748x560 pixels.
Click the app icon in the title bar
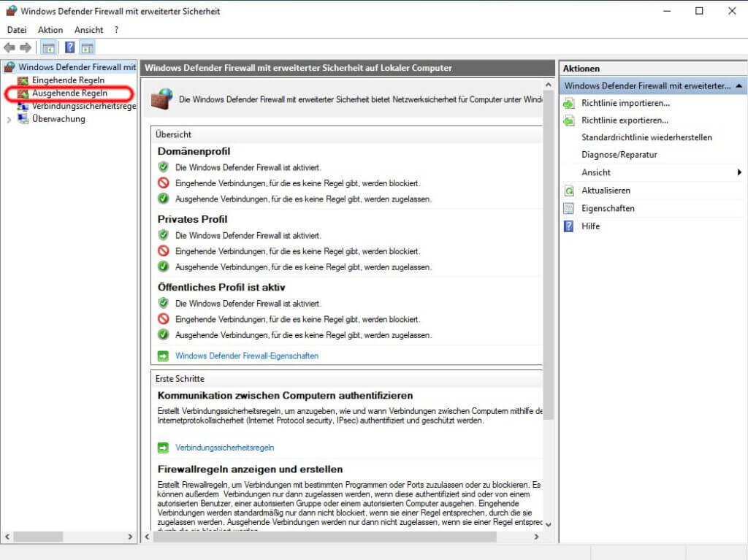pyautogui.click(x=11, y=10)
